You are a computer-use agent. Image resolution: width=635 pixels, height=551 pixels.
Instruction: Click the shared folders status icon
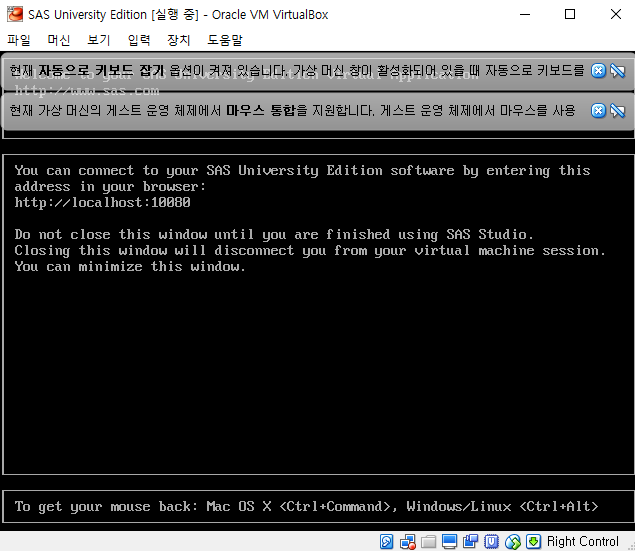coord(428,541)
